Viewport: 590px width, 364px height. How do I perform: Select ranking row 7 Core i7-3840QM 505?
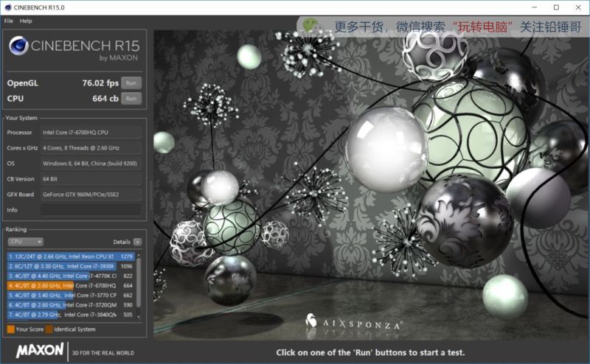click(71, 315)
